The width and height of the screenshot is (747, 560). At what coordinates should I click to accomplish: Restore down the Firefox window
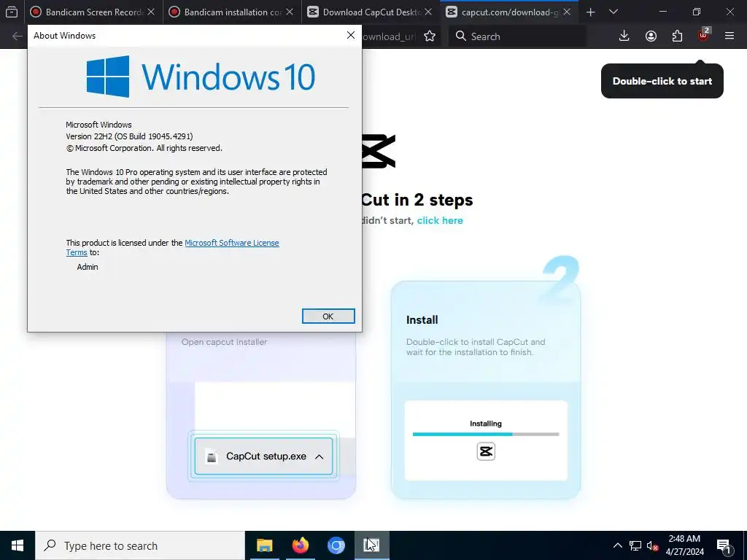[x=697, y=12]
